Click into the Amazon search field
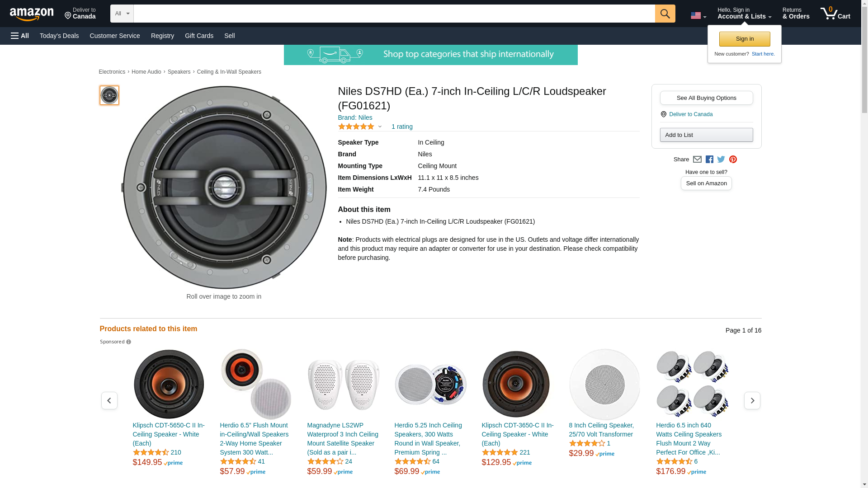Viewport: 868px width, 488px height. (x=393, y=14)
